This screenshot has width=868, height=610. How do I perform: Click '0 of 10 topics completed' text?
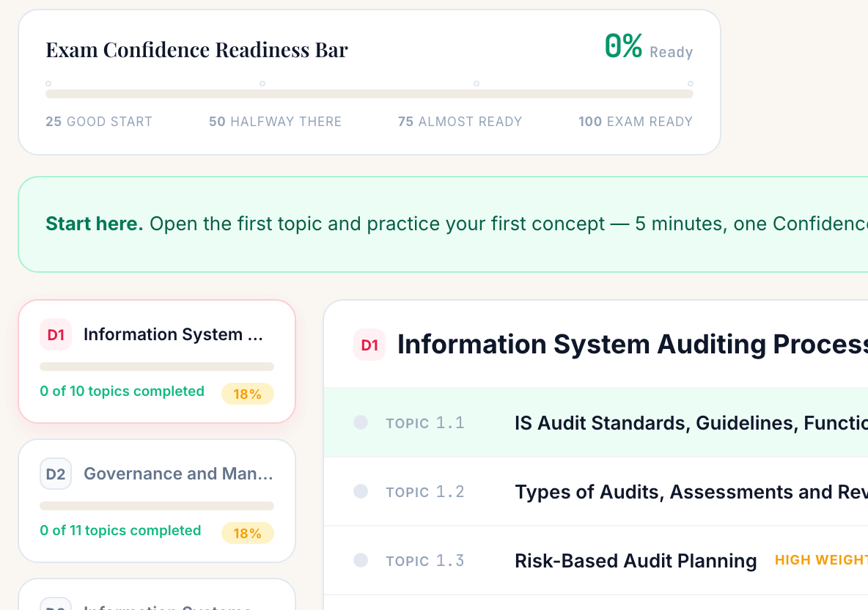122,392
